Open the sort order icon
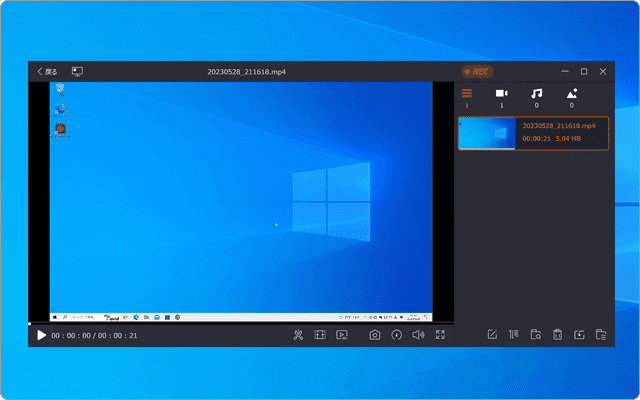Viewport: 640px width, 400px height. tap(514, 335)
